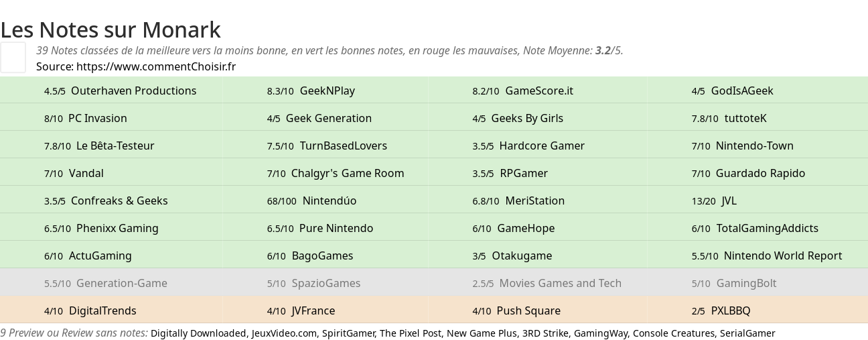Click the Geeks By Girls entry
Image resolution: width=868 pixels, height=340 pixels.
point(518,118)
